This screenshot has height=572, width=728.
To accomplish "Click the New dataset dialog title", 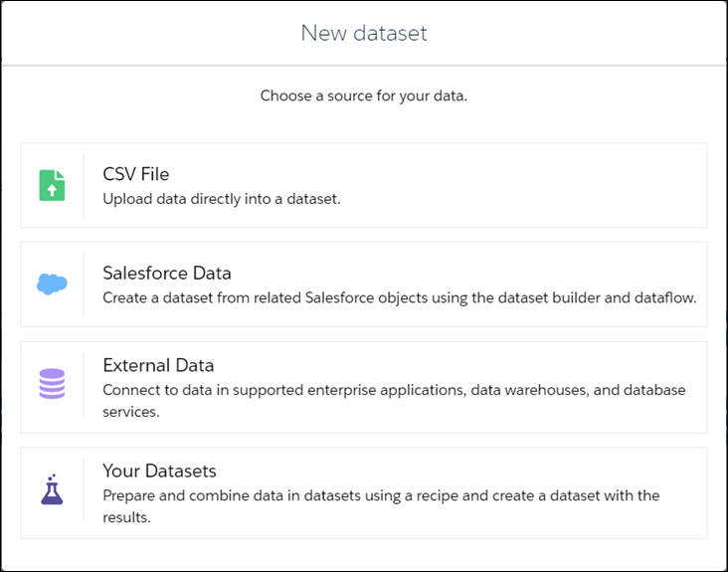I will click(x=364, y=33).
